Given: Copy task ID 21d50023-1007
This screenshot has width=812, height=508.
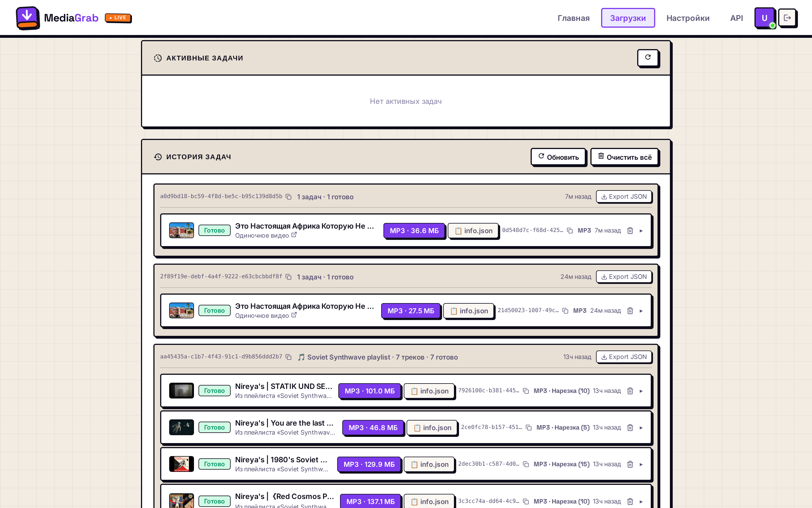Looking at the screenshot, I should pyautogui.click(x=565, y=311).
